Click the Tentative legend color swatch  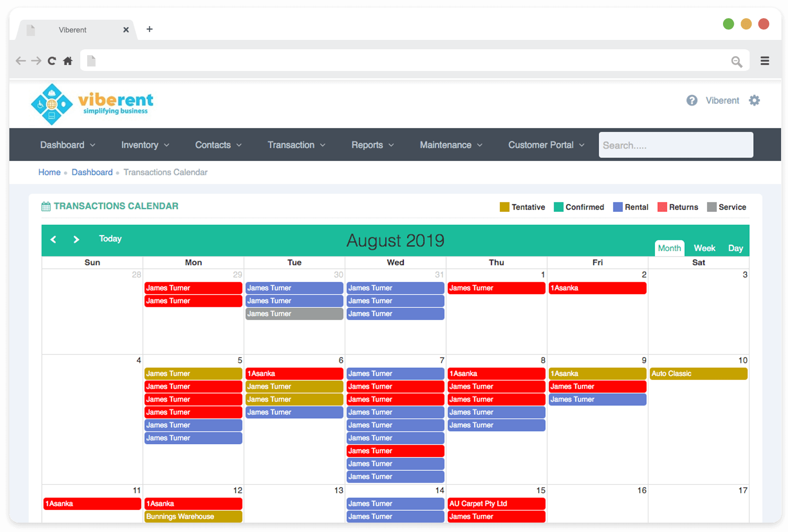pyautogui.click(x=504, y=207)
